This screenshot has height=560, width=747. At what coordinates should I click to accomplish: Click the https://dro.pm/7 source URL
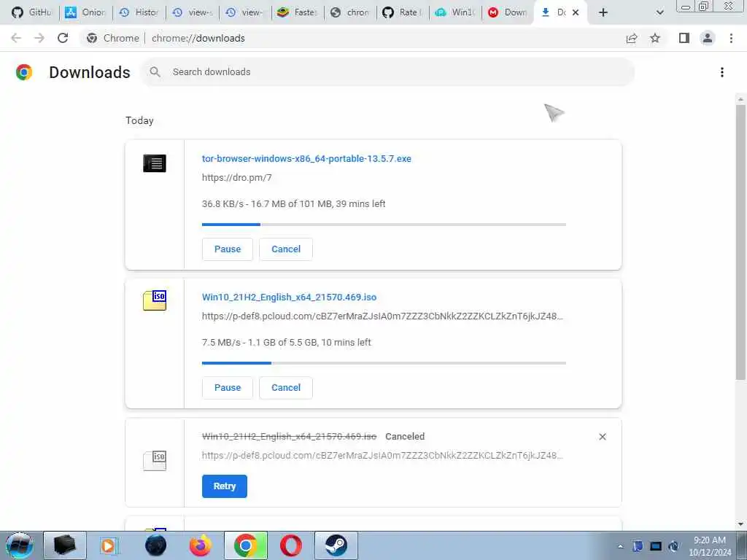click(x=237, y=178)
